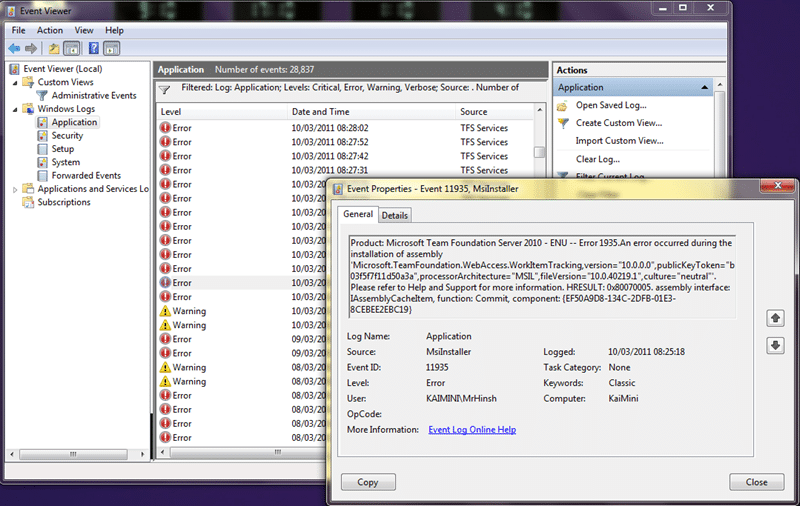Sort by the Source column header
This screenshot has height=506, width=800.
point(494,112)
